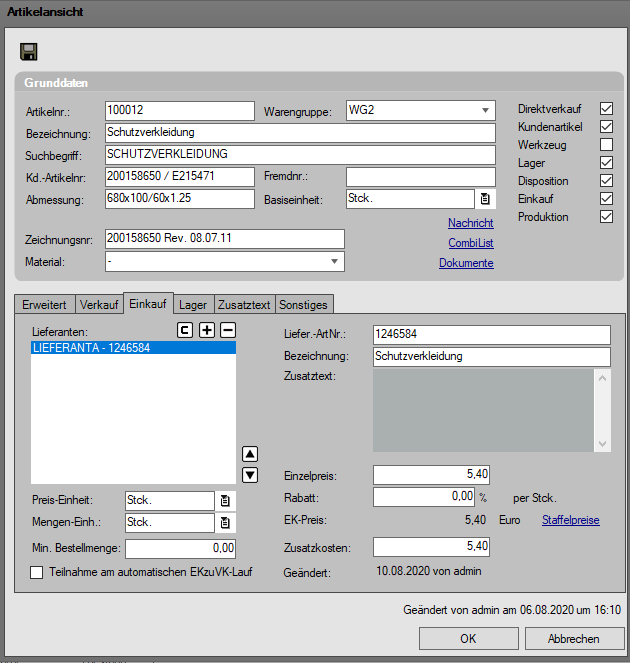Click the Min. Bestellmenge field
Screen dimensions: 630x663
tap(181, 549)
